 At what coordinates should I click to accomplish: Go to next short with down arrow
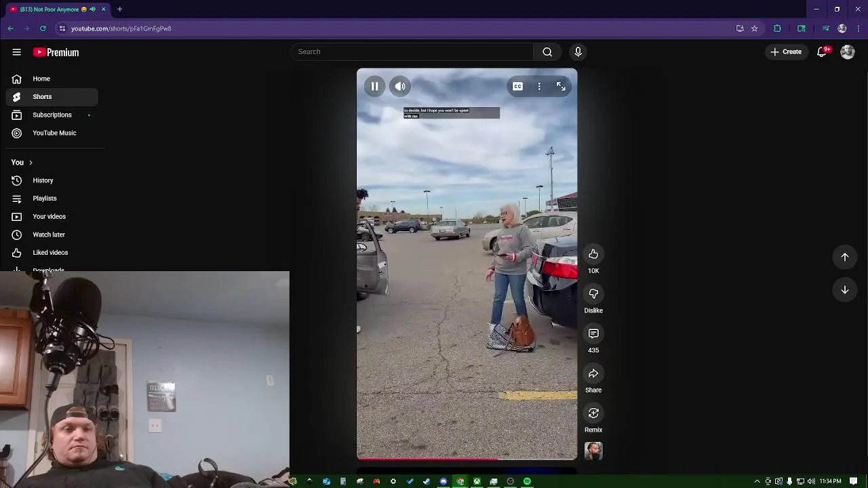tap(845, 289)
